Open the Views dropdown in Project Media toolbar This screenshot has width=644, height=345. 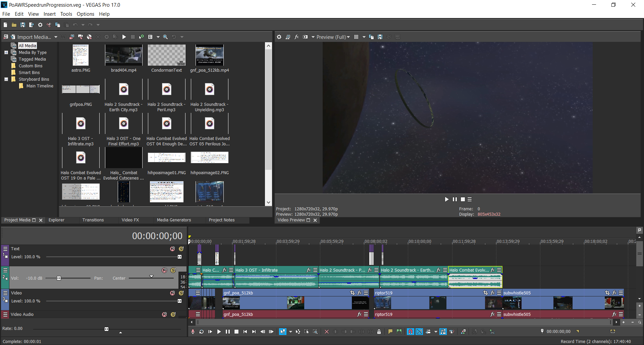tap(158, 37)
